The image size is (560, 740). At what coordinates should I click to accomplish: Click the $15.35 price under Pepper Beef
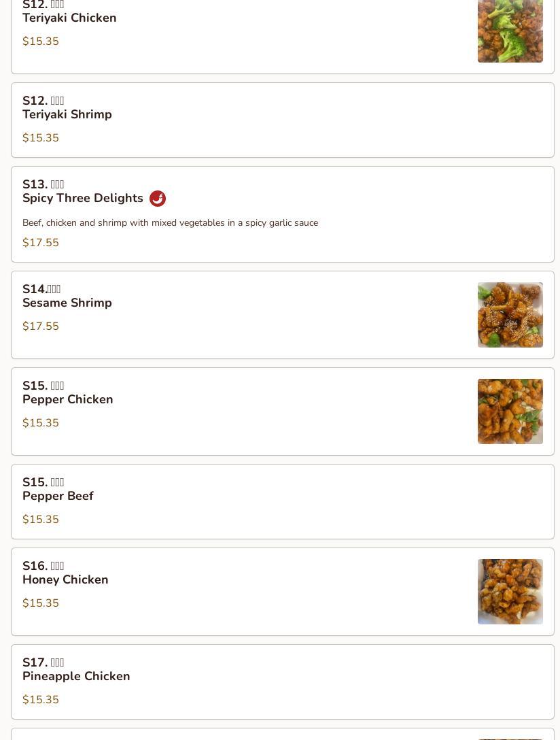41,519
